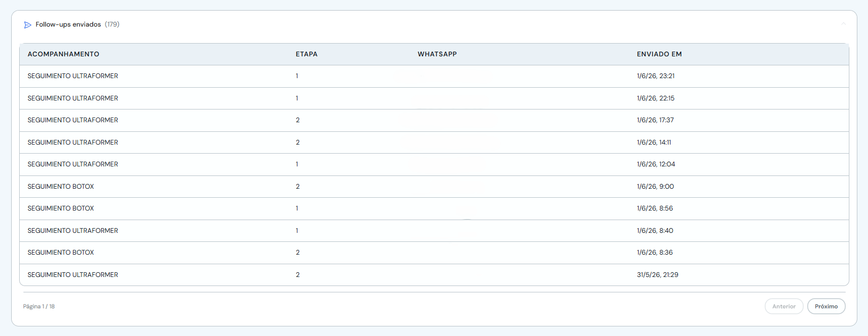Click the date 1/6/26, 22:15
The image size is (868, 336).
click(656, 98)
